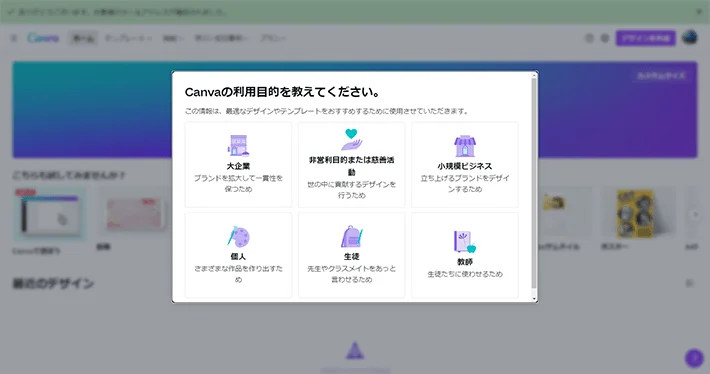Select the 個人 paint palette icon
Viewport: 710px width, 374px height.
(238, 236)
